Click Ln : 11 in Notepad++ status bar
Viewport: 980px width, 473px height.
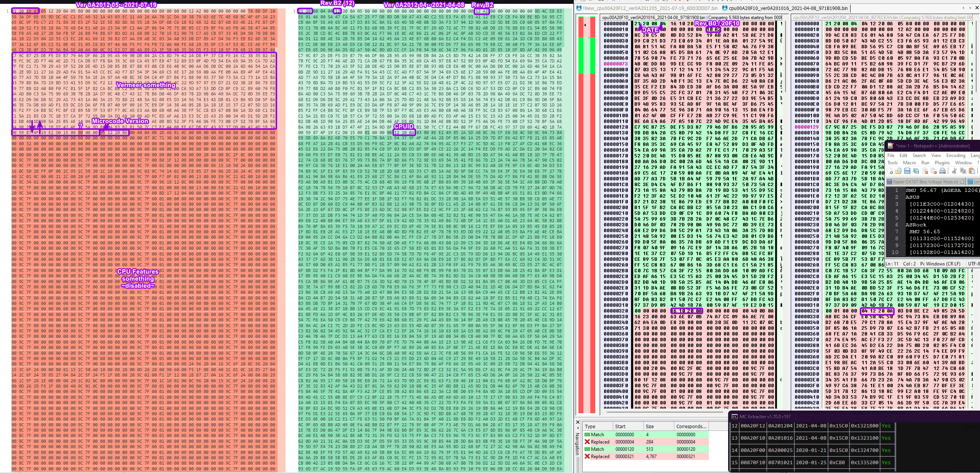[x=892, y=264]
